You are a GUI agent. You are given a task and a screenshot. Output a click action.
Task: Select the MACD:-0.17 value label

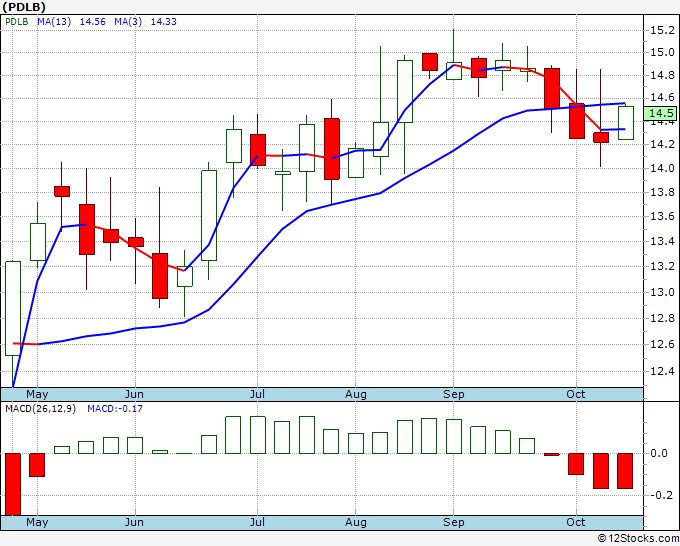(114, 409)
